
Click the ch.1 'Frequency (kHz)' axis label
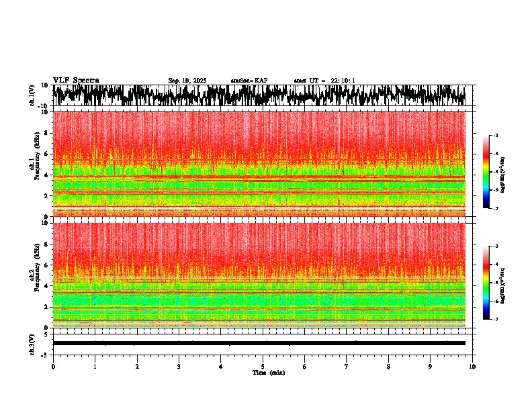(x=37, y=155)
